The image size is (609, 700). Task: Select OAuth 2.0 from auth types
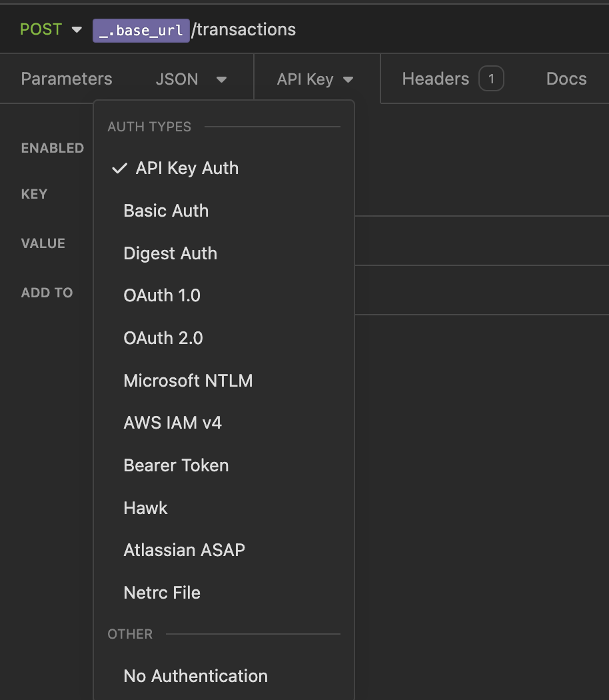coord(163,338)
